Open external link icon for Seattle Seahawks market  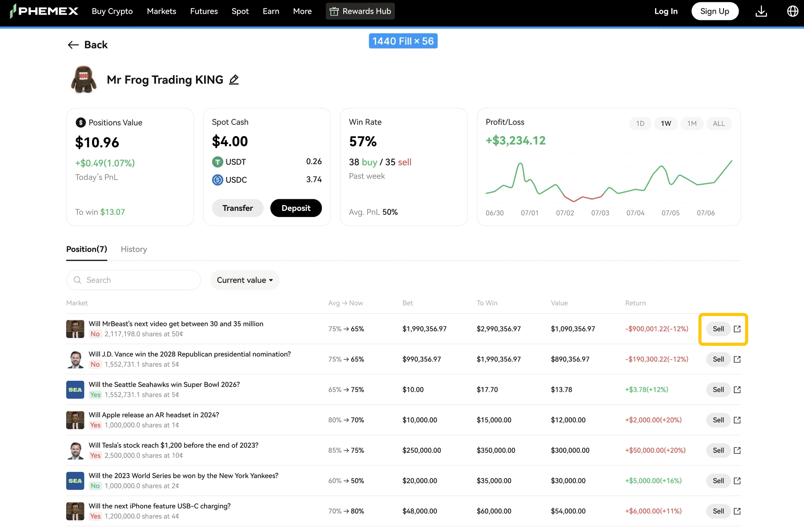[x=737, y=390]
